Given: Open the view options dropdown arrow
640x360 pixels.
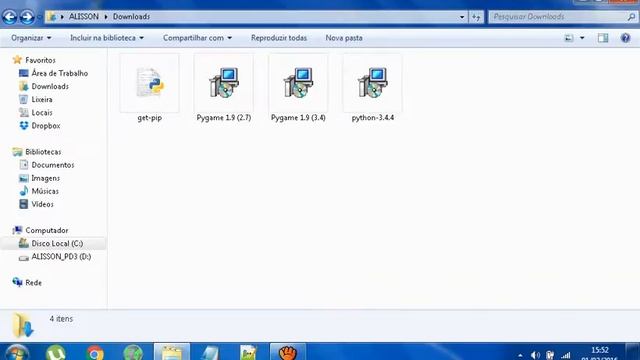Looking at the screenshot, I should [582, 38].
